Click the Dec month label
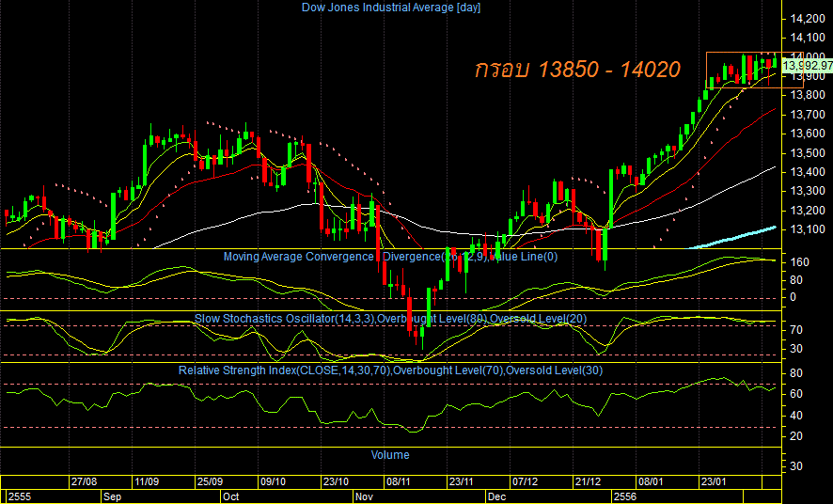The width and height of the screenshot is (833, 504). [497, 496]
